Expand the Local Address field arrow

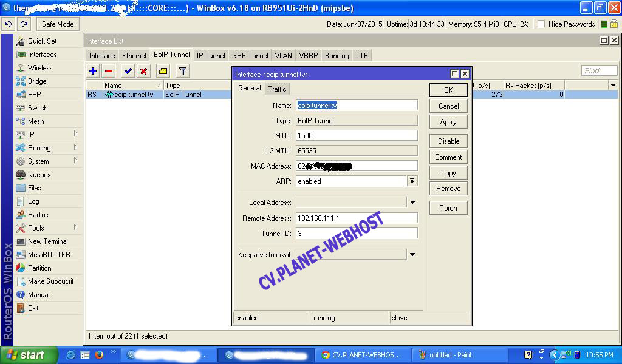pyautogui.click(x=412, y=203)
